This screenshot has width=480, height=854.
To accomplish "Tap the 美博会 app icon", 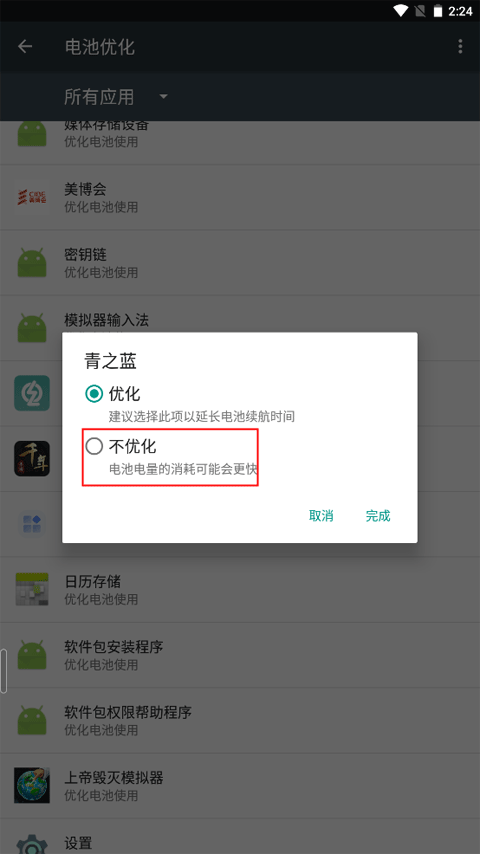I will pos(32,197).
